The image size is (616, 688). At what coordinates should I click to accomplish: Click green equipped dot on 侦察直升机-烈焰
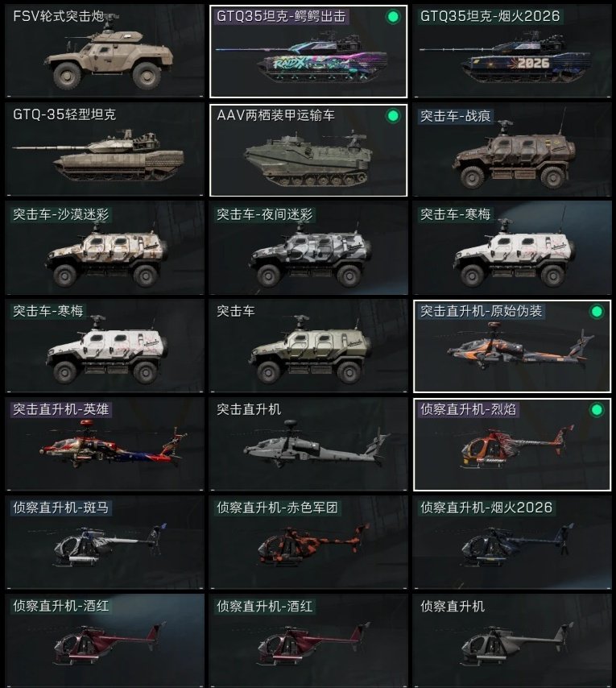click(x=596, y=410)
